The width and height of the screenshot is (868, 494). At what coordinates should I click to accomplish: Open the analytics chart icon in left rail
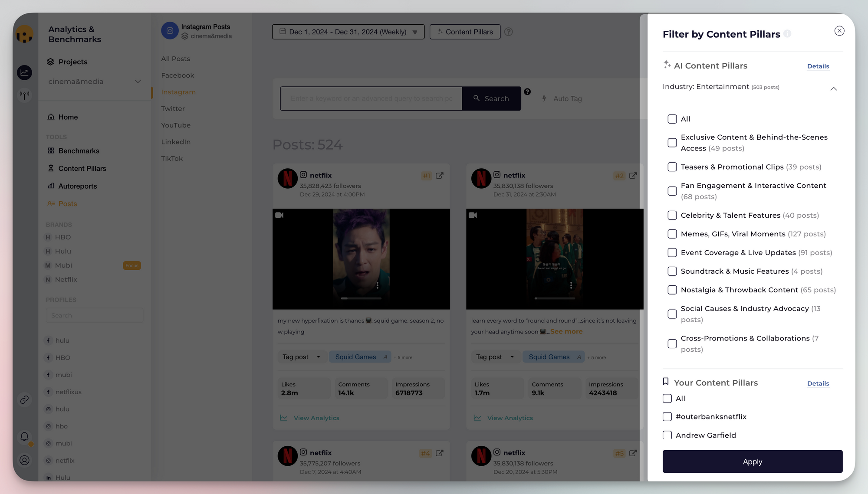24,72
